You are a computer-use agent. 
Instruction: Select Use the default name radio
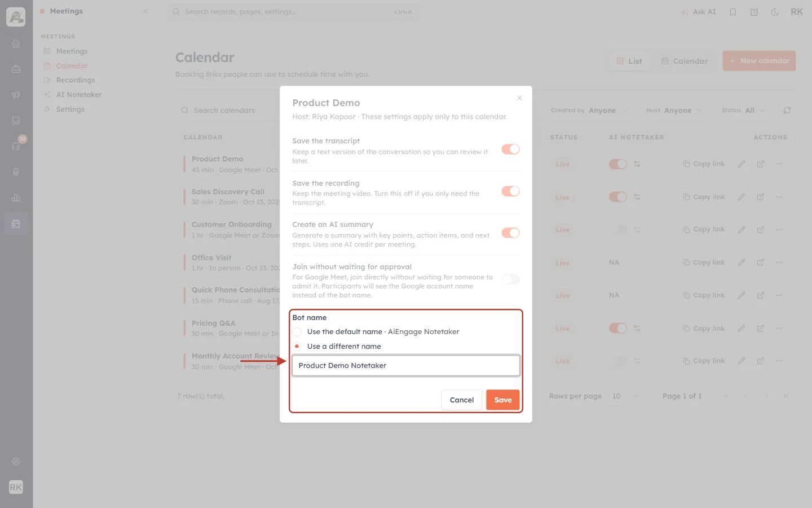coord(297,332)
